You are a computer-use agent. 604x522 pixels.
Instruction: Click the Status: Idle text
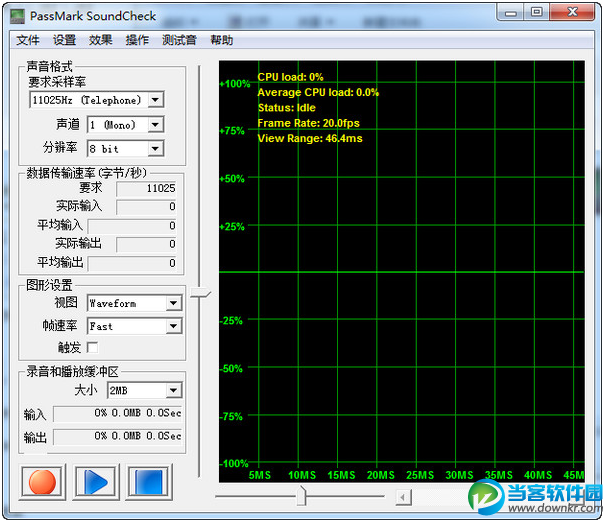pos(287,108)
